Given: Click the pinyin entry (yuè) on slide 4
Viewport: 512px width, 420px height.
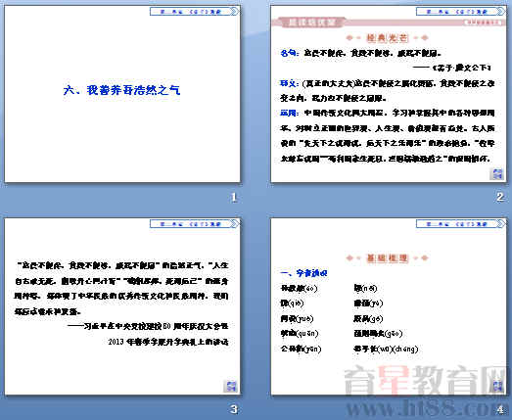Looking at the screenshot, I should (298, 318).
